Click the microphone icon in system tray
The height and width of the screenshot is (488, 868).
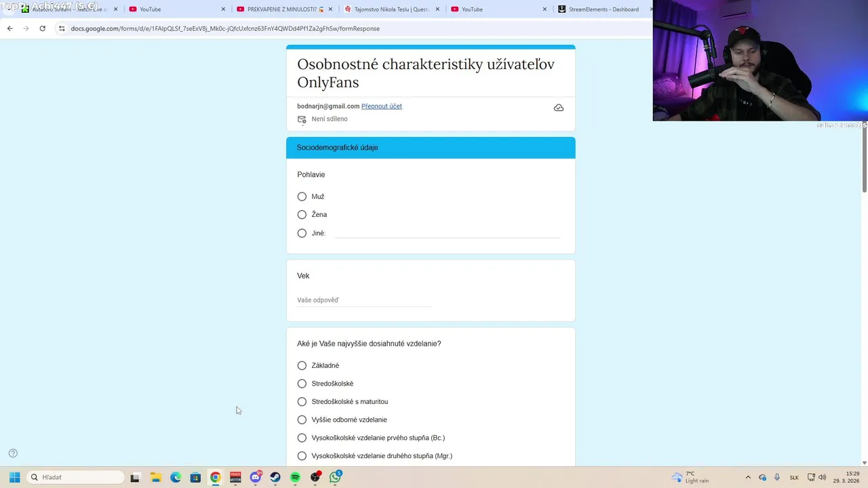pyautogui.click(x=777, y=477)
